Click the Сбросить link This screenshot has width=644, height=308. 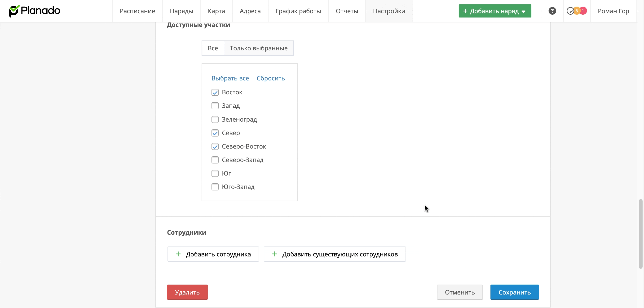(x=270, y=78)
